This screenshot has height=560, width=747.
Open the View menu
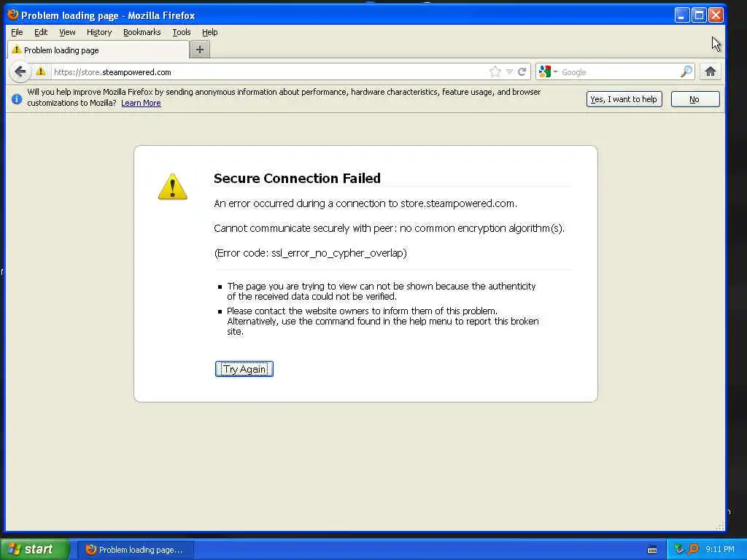pos(67,32)
